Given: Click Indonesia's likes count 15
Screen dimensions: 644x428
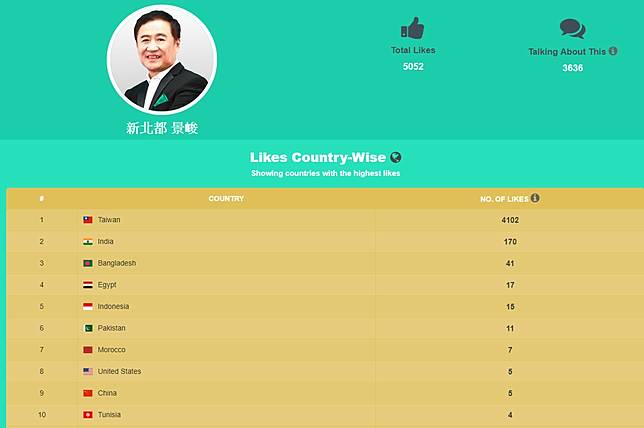Looking at the screenshot, I should pyautogui.click(x=510, y=307).
